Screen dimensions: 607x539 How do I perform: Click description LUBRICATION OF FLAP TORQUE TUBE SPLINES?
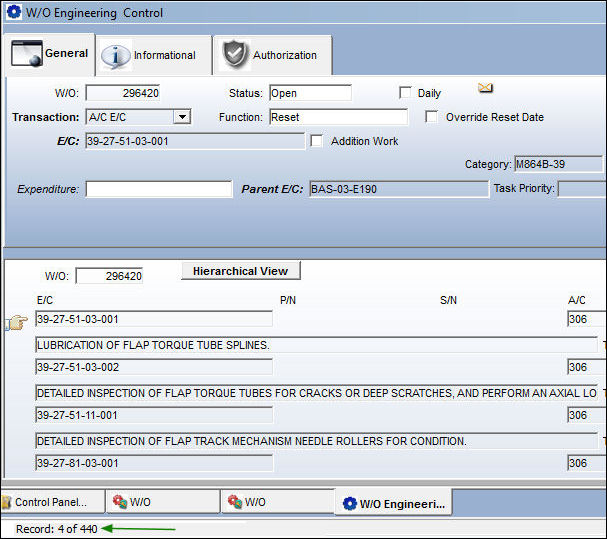coord(317,345)
